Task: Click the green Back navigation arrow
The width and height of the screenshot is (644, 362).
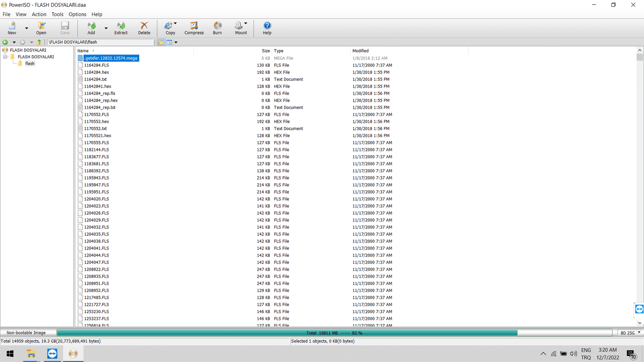Action: click(x=5, y=42)
